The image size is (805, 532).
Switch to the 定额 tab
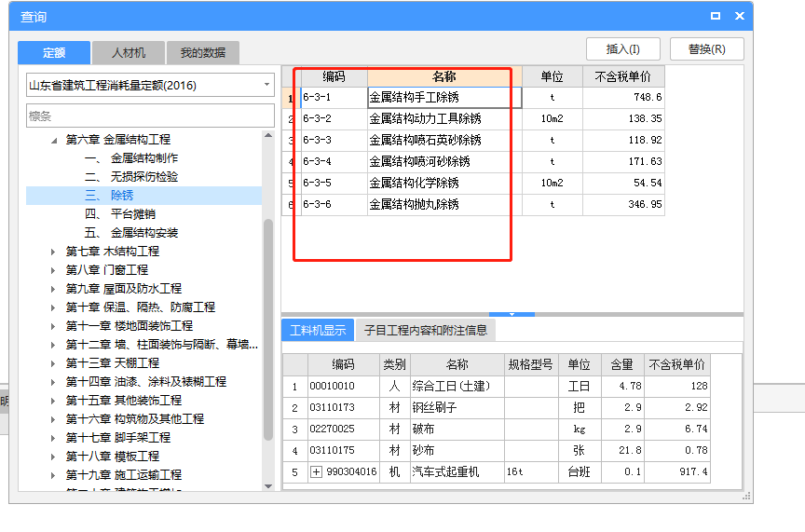[x=54, y=53]
